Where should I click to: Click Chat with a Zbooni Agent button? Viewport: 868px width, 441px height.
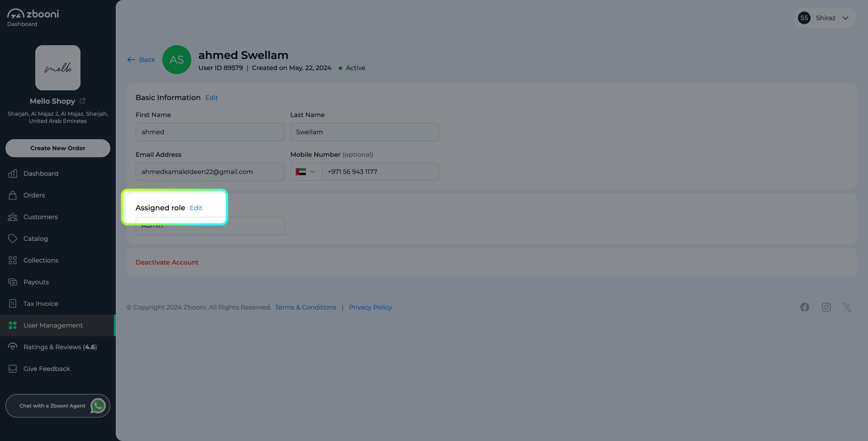tap(58, 406)
